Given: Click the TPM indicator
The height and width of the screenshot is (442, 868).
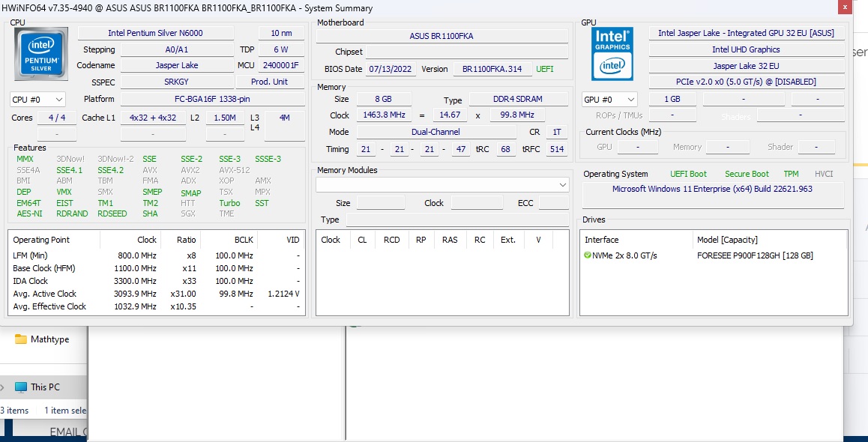Looking at the screenshot, I should point(791,174).
